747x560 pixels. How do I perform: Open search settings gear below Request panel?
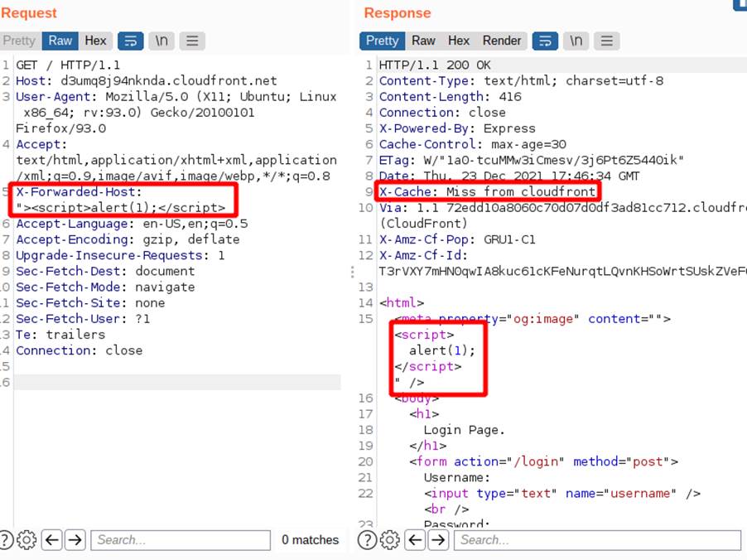click(x=27, y=540)
